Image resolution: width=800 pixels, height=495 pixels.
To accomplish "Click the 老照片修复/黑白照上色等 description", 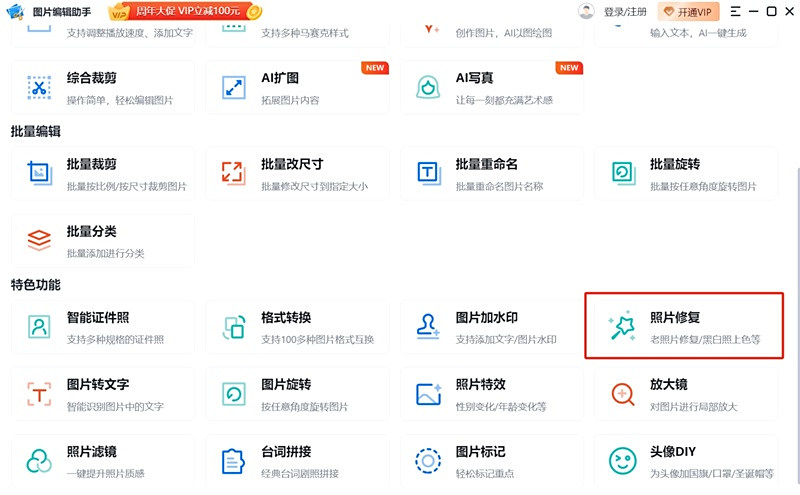I will point(705,340).
